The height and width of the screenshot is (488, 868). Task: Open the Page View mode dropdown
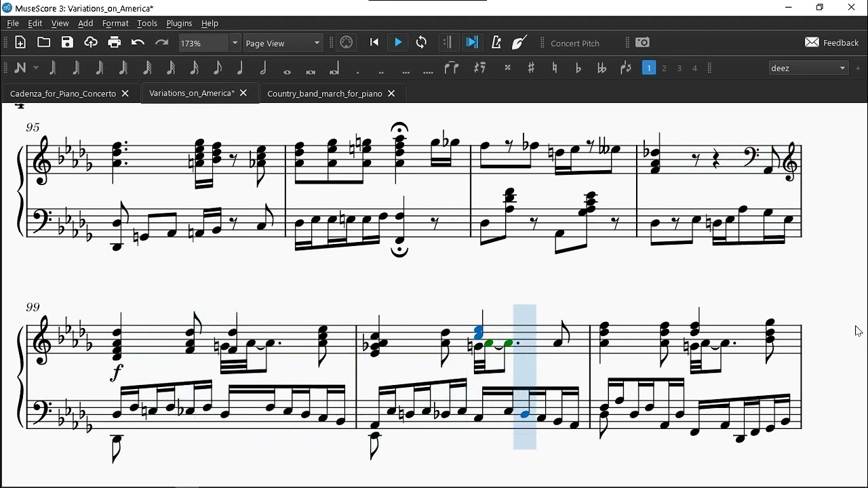click(283, 43)
